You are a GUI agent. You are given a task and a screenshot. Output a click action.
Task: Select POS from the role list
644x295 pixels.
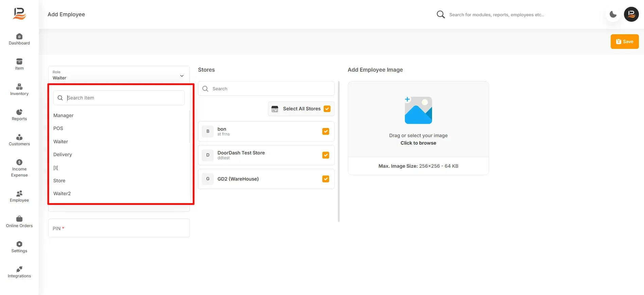coord(58,128)
